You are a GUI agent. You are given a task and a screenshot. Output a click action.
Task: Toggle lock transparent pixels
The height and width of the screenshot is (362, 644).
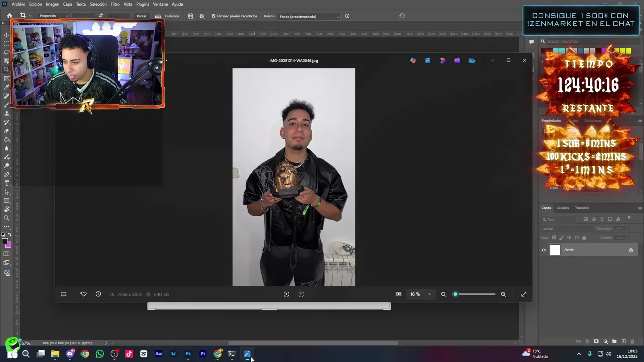[554, 238]
